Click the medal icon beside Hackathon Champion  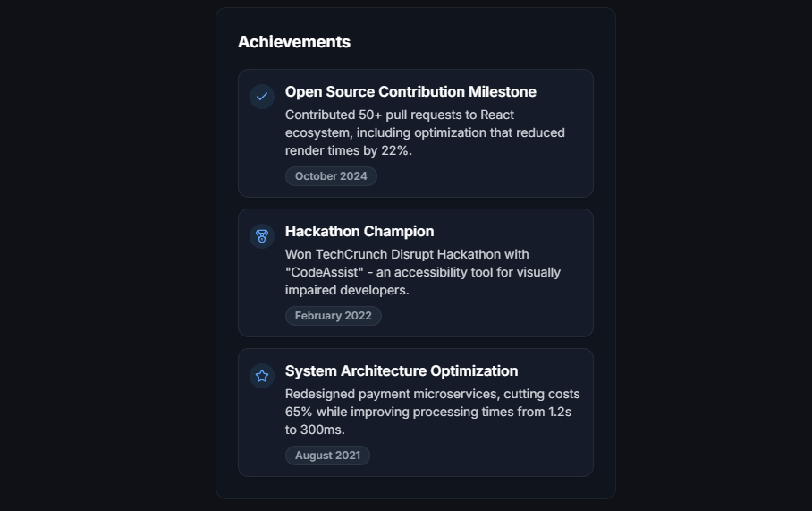click(262, 236)
